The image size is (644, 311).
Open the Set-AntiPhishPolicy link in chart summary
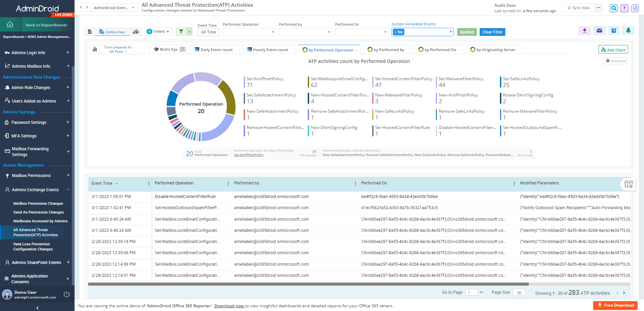coord(248,155)
